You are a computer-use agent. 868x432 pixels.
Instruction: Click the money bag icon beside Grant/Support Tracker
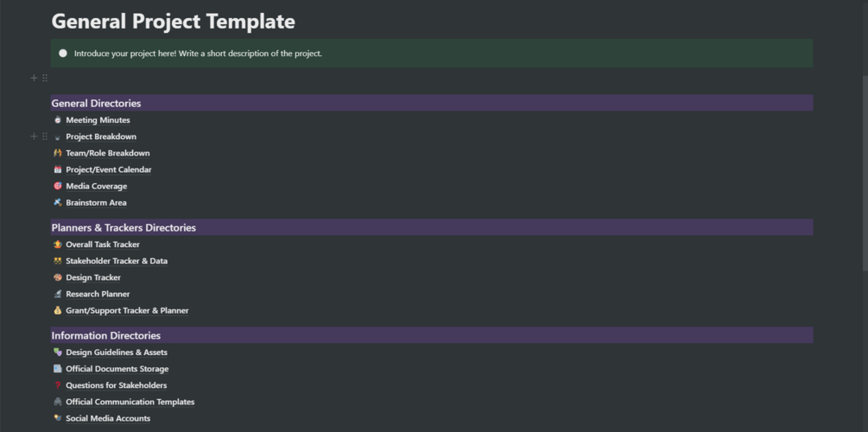(x=58, y=310)
